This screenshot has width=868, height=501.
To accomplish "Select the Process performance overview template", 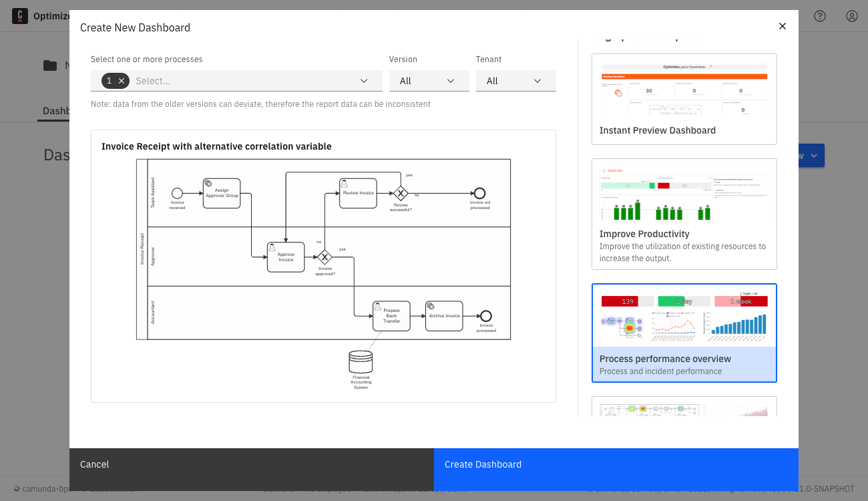I will click(x=684, y=333).
